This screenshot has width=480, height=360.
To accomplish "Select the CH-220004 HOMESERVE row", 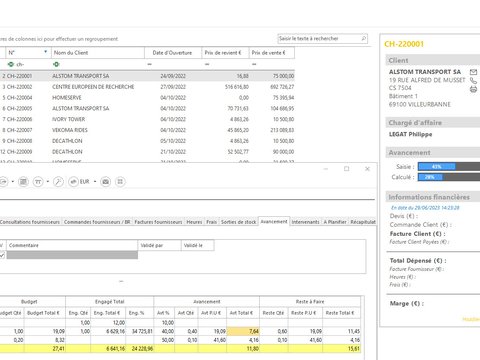I will coord(147,98).
